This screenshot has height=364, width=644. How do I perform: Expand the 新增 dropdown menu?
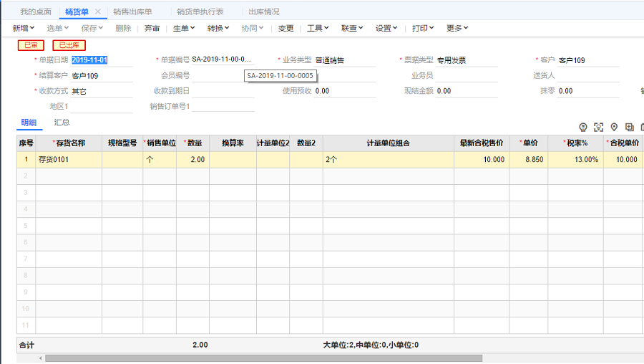point(24,28)
